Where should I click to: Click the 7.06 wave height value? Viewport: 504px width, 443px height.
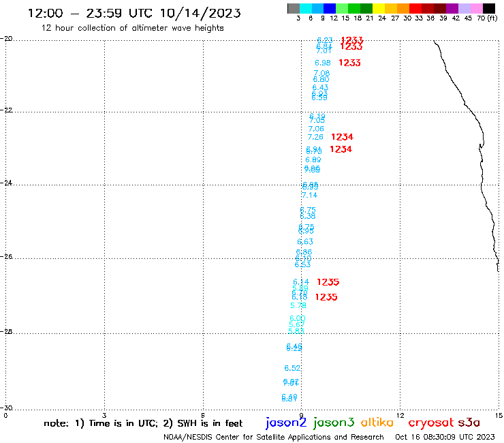(316, 129)
